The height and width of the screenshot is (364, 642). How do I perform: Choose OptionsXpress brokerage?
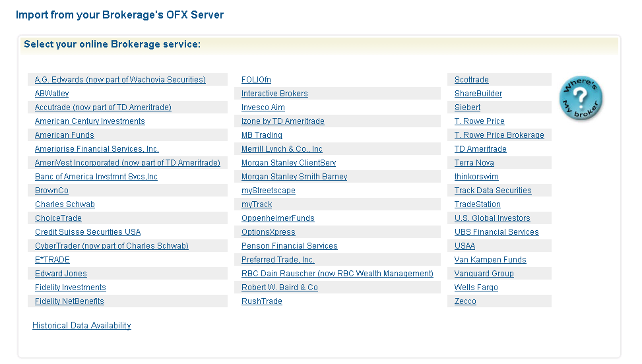coord(268,232)
